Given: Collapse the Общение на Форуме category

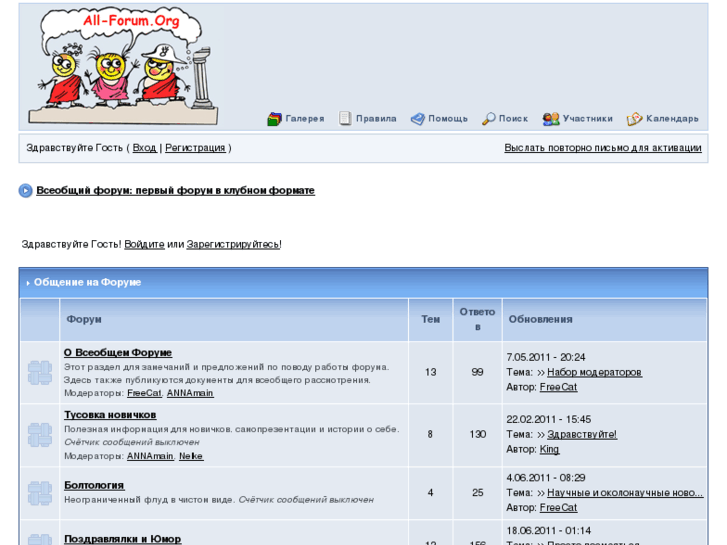Looking at the screenshot, I should 28,283.
